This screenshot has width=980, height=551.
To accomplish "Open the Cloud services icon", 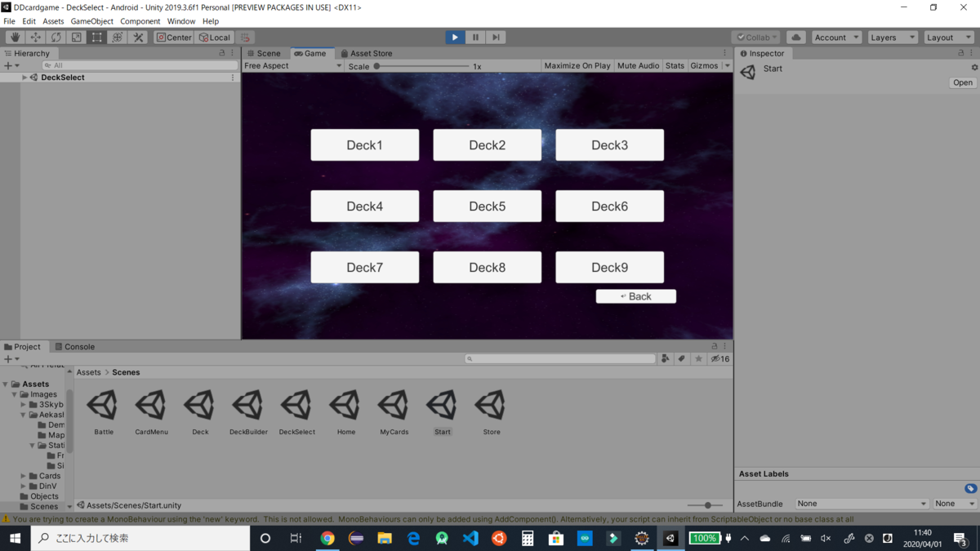I will click(x=796, y=38).
